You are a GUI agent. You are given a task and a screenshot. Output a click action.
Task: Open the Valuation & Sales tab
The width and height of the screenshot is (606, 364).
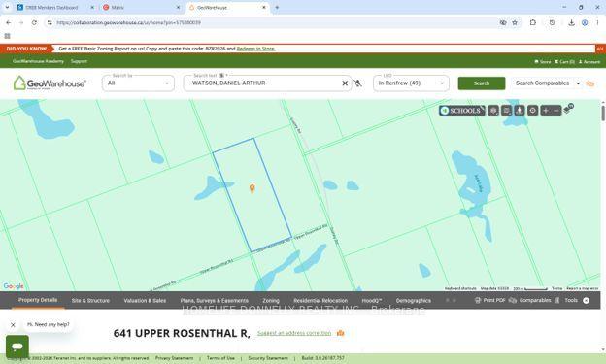click(x=145, y=301)
